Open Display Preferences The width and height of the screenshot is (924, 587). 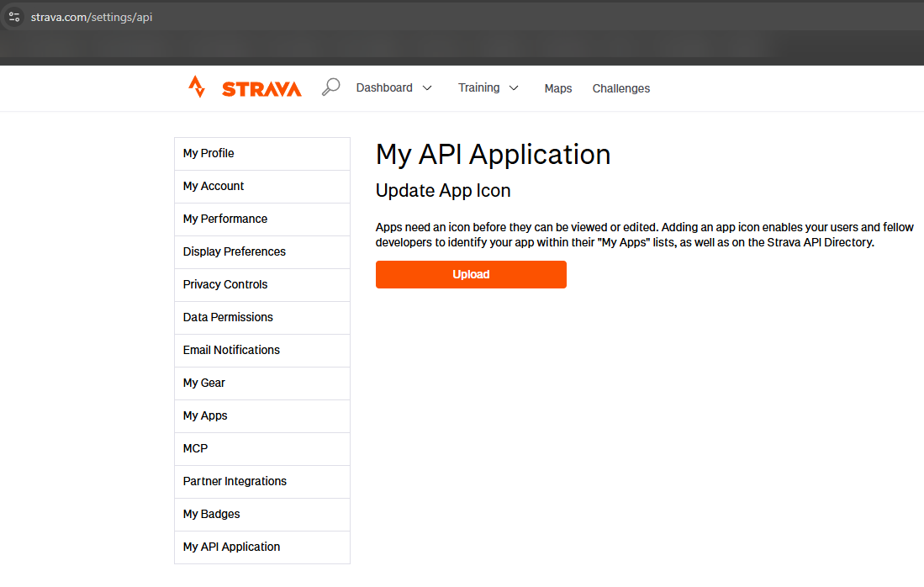pyautogui.click(x=262, y=252)
